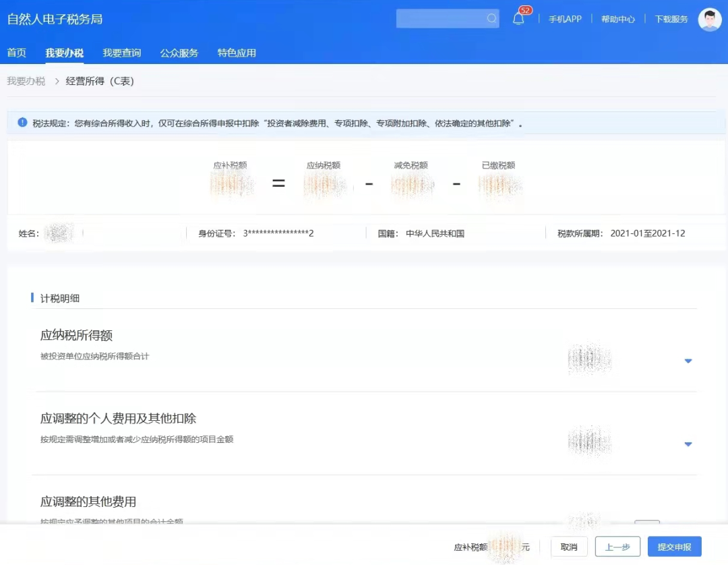Select the 我要查询 tab
Image resolution: width=728 pixels, height=565 pixels.
tap(121, 53)
